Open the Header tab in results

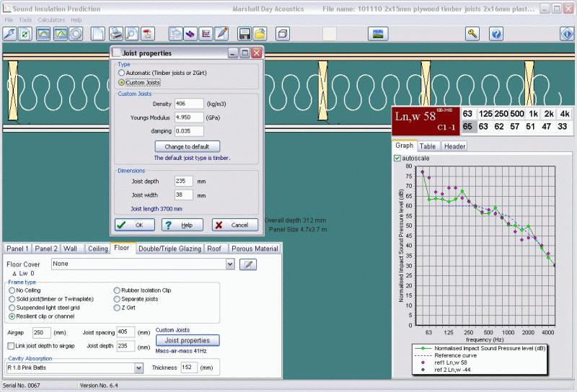coord(455,146)
